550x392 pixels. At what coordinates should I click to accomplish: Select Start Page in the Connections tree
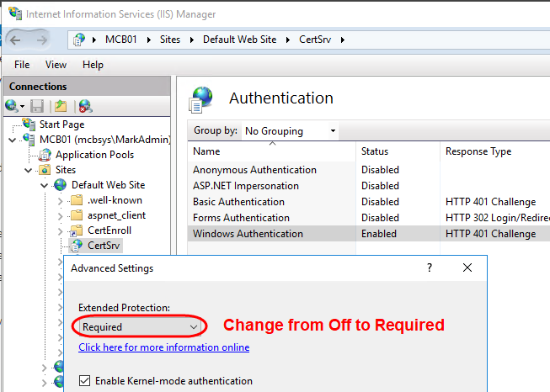coord(61,124)
